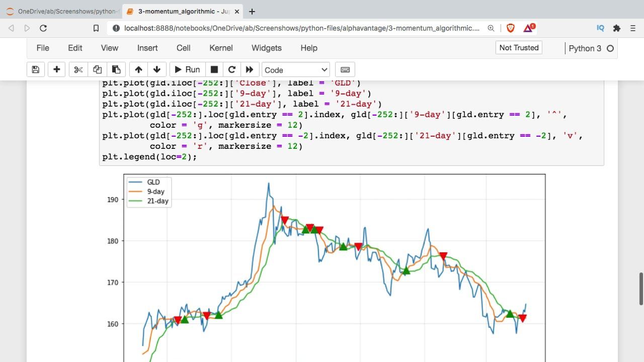
Task: Open the Kernel menu
Action: (x=221, y=48)
